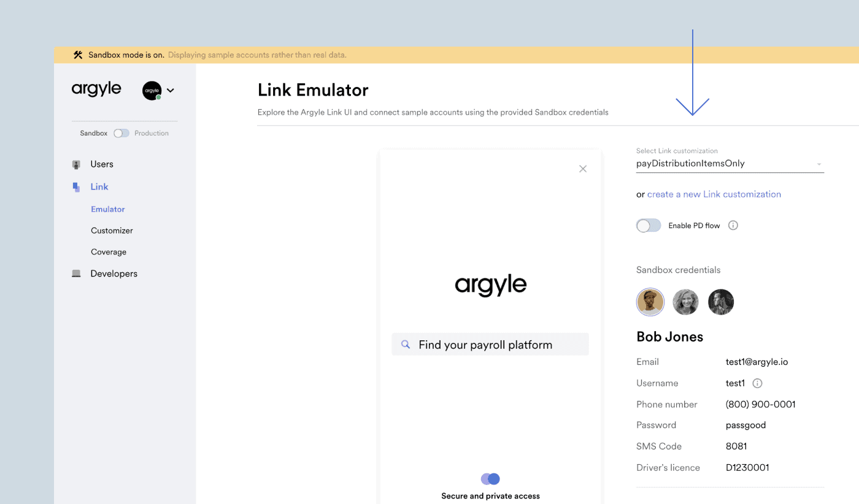Click the email test1@argyle.io

(x=757, y=362)
